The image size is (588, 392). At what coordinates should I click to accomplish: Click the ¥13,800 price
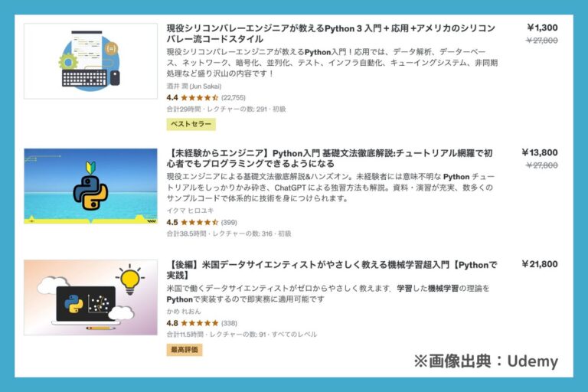(x=540, y=152)
